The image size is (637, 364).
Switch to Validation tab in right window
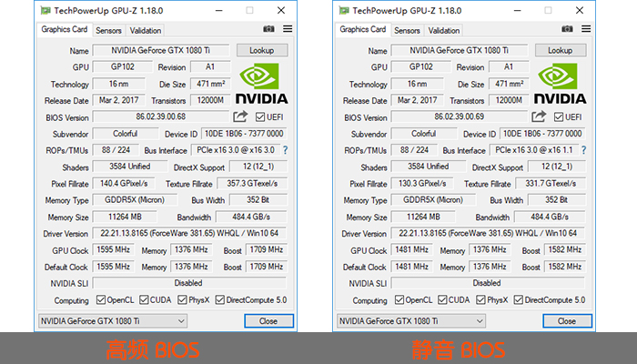(x=444, y=30)
